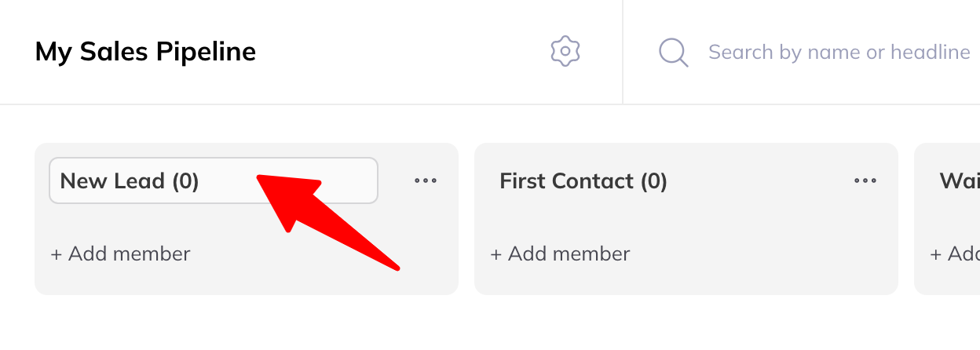Image resolution: width=980 pixels, height=350 pixels.
Task: Click the plus sign beside First Contact's Add member
Action: pyautogui.click(x=496, y=255)
